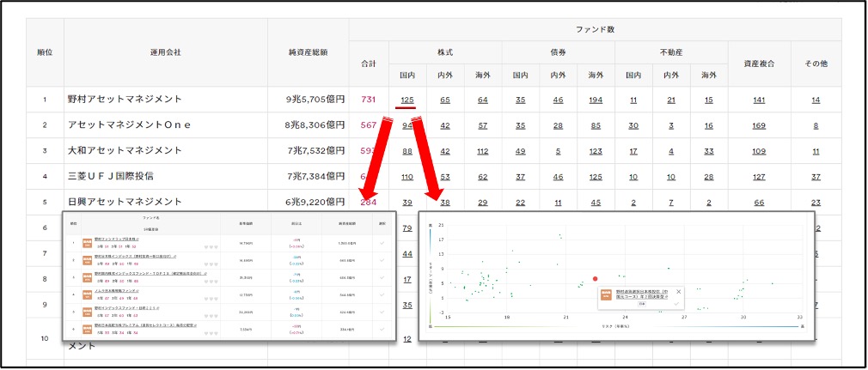
Task: Open 日興アセットマネジメント 債券 海外 count 45
Action: tap(596, 203)
